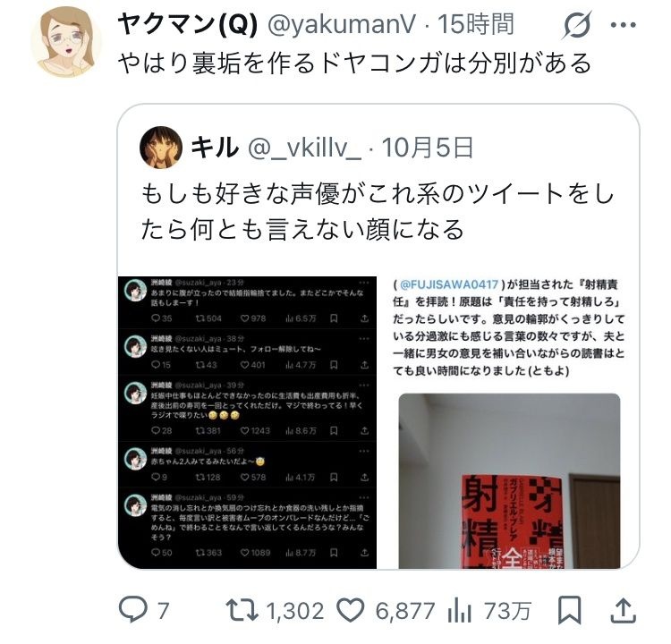The width and height of the screenshot is (671, 644).
Task: Open reply icon showing 7 comments
Action: pyautogui.click(x=133, y=610)
